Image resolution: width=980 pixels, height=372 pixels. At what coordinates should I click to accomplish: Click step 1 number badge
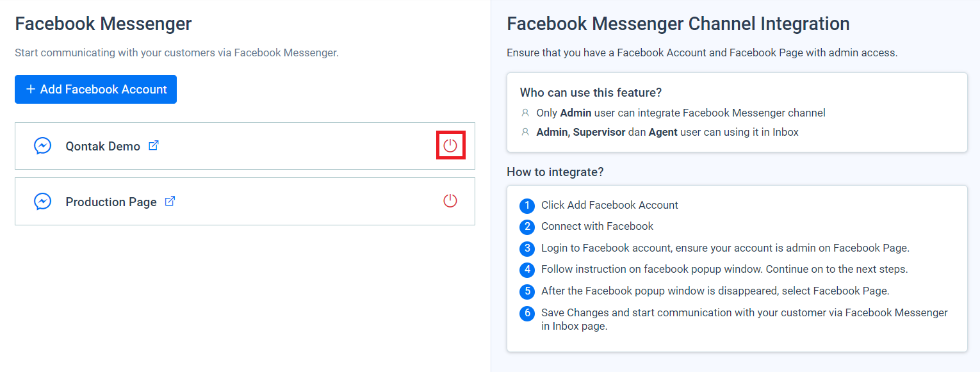527,206
